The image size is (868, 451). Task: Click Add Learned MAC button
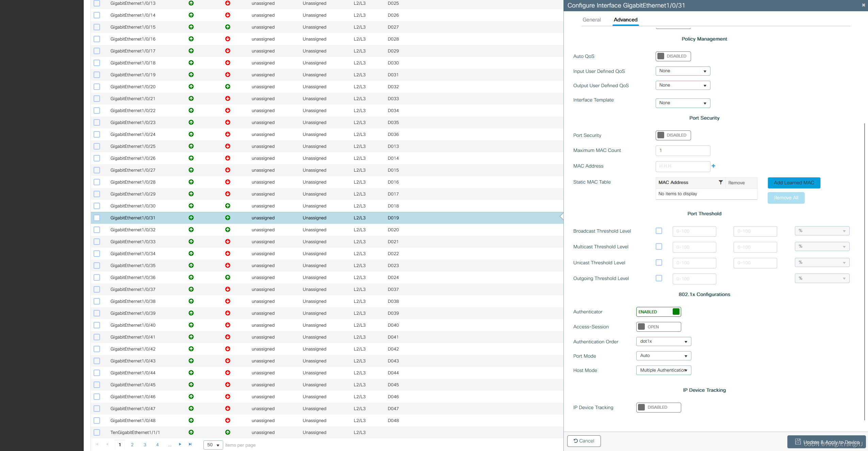click(794, 183)
